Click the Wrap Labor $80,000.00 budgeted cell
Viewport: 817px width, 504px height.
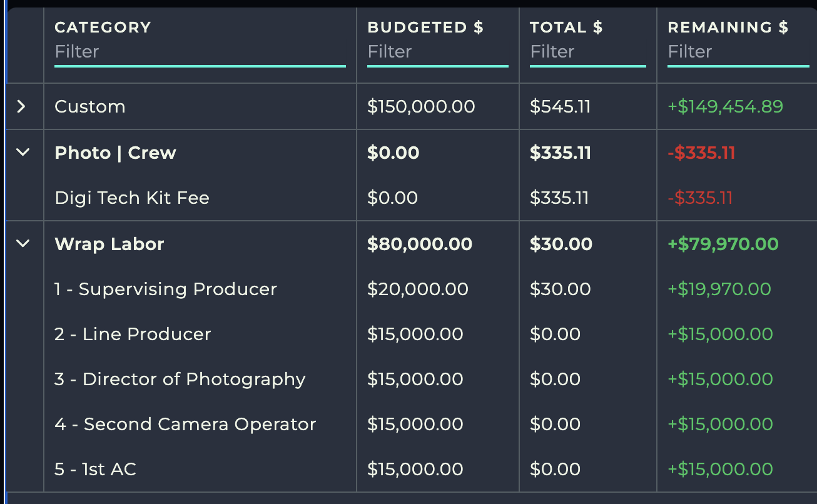point(420,244)
